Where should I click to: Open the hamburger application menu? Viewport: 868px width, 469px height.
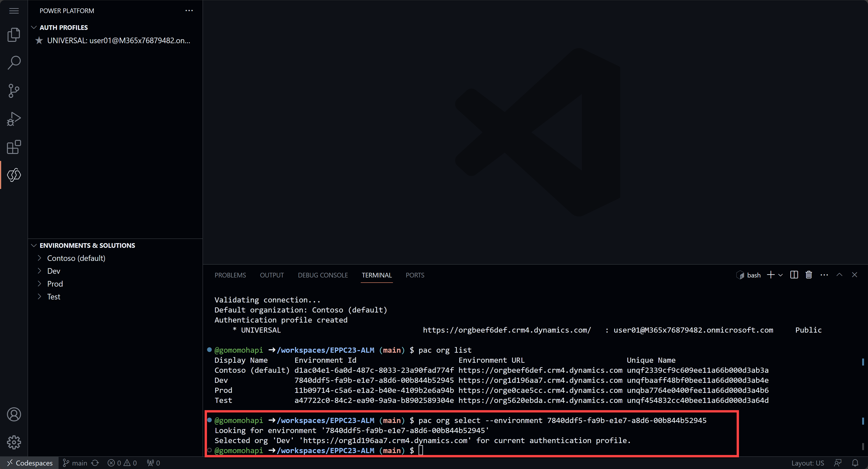click(x=14, y=11)
